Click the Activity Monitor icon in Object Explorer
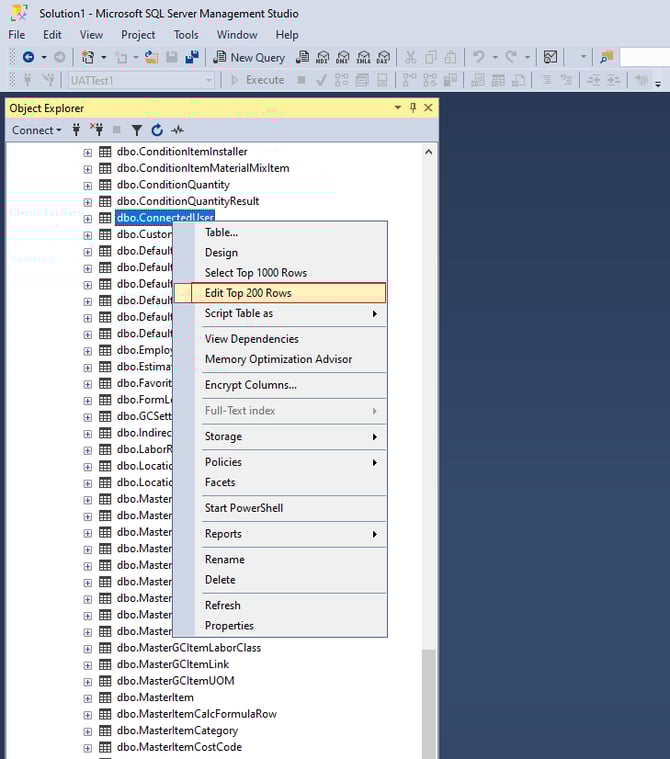The height and width of the screenshot is (759, 670). pos(178,130)
